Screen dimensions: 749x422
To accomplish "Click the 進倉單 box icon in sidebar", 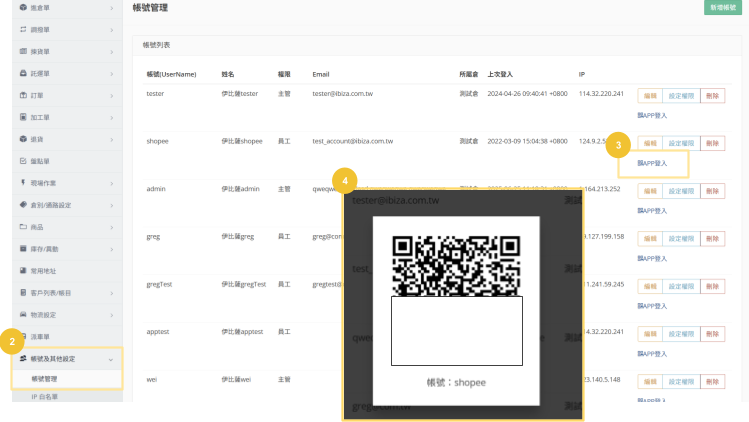I will tap(23, 8).
